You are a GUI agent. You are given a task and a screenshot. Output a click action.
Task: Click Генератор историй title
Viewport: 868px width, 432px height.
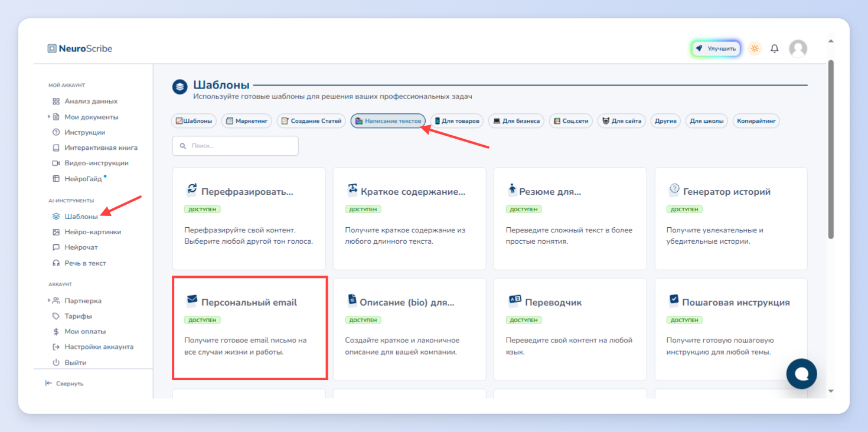(727, 192)
